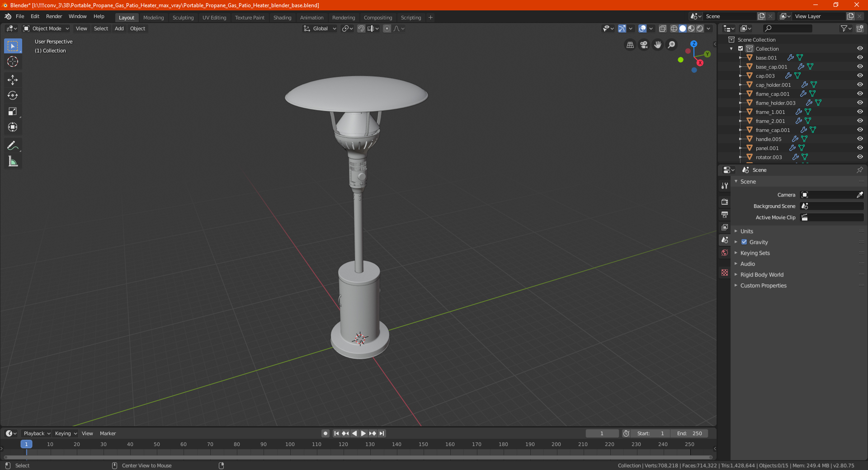The height and width of the screenshot is (470, 868).
Task: Click the eyedropper next to Camera field
Action: (x=859, y=195)
